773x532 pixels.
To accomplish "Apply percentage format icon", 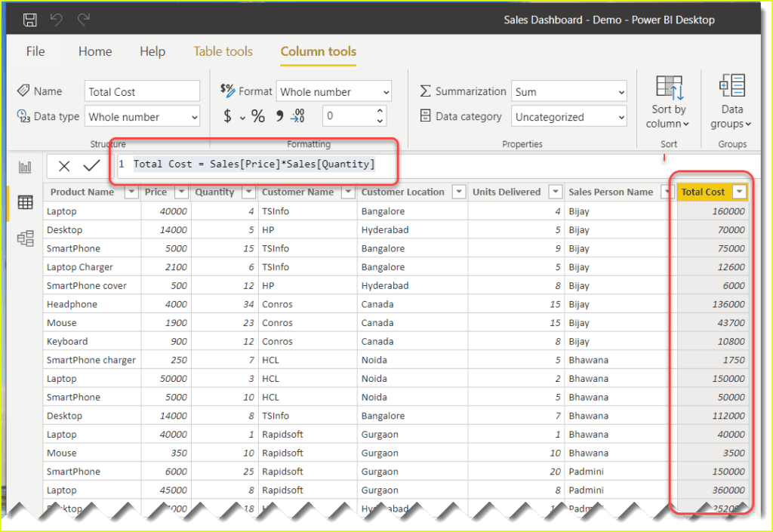I will point(258,116).
